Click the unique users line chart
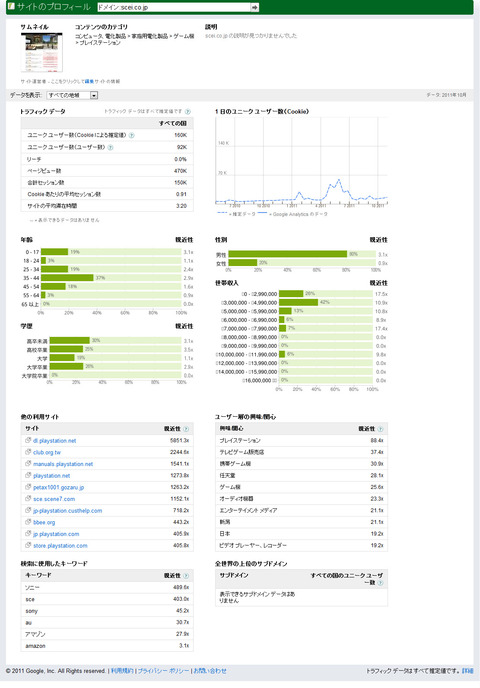Image resolution: width=480 pixels, height=688 pixels. [301, 163]
